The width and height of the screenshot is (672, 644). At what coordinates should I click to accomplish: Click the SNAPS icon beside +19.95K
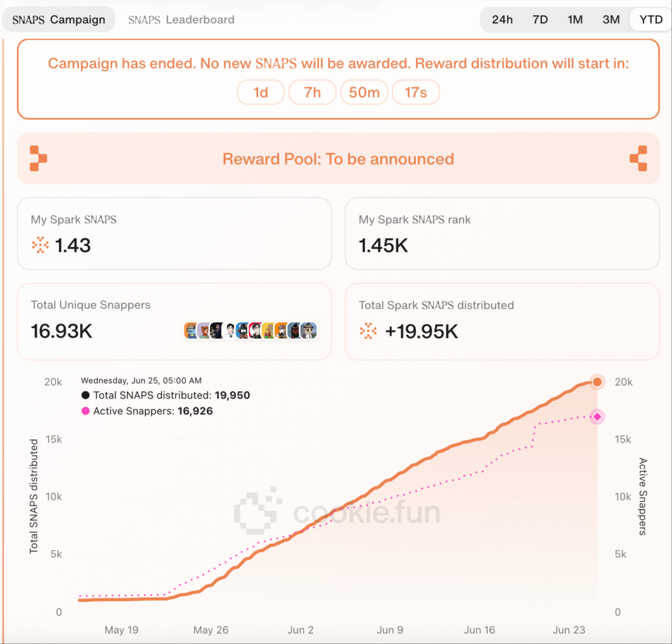(x=369, y=332)
